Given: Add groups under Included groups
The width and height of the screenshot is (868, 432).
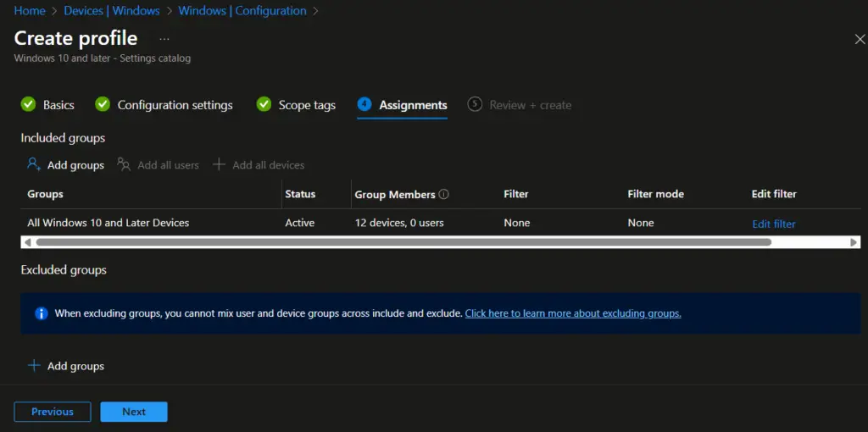Looking at the screenshot, I should (x=66, y=165).
